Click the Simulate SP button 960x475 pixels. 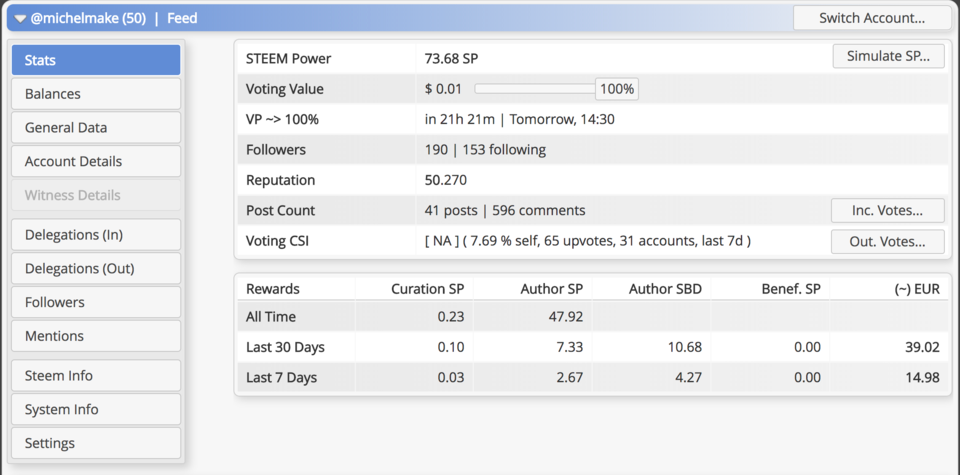pos(888,56)
